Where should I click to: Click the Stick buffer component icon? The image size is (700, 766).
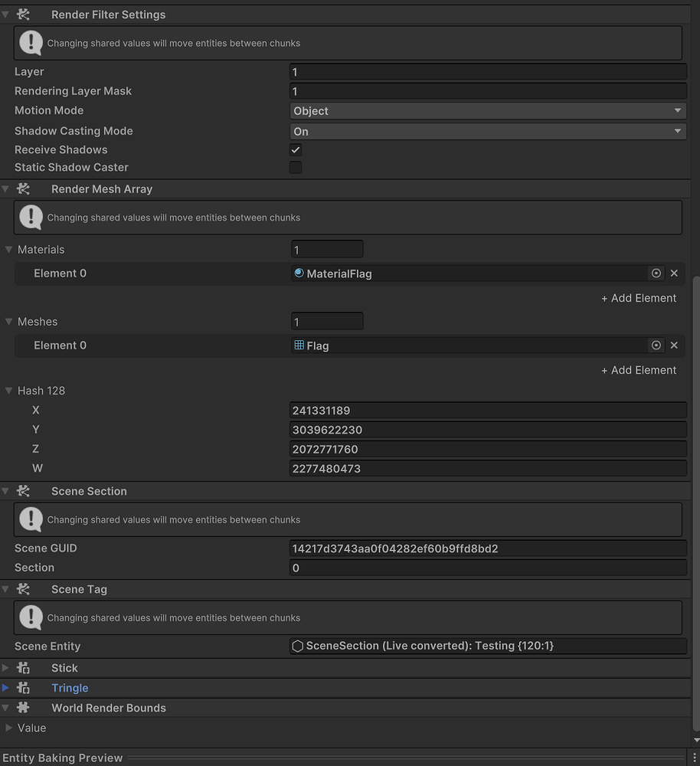[23, 667]
